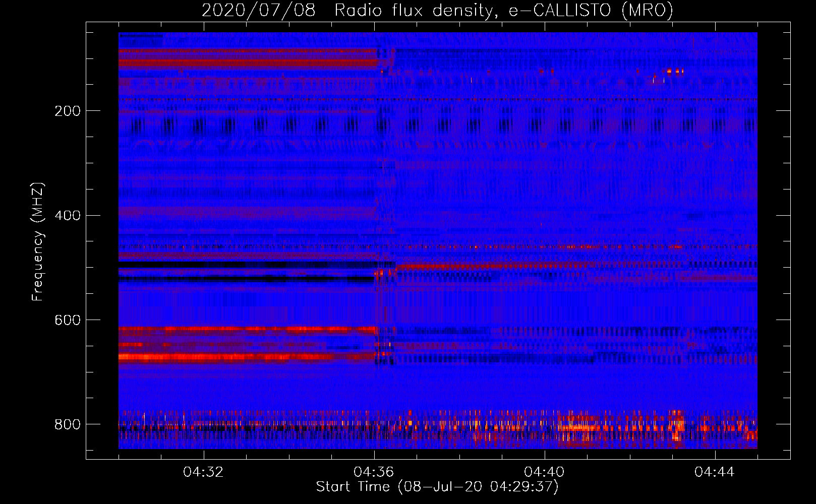Image resolution: width=816 pixels, height=504 pixels.
Task: Click the plot title '2020/07/08 Radio flux density, e-CALLISTO (MRO)'
Action: pos(438,10)
